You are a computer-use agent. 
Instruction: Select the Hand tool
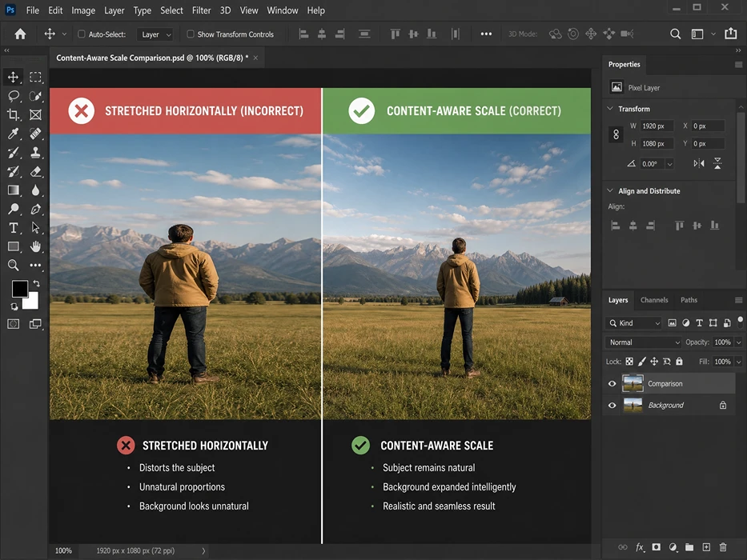[35, 246]
